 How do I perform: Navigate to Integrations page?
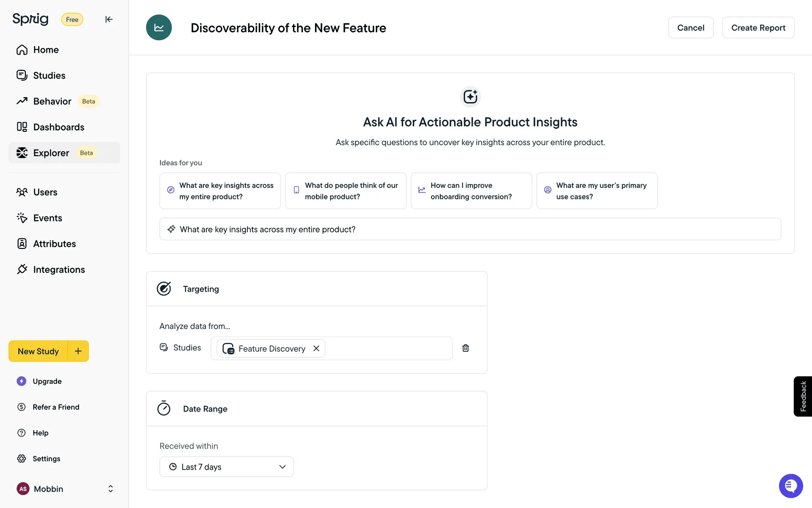(59, 270)
